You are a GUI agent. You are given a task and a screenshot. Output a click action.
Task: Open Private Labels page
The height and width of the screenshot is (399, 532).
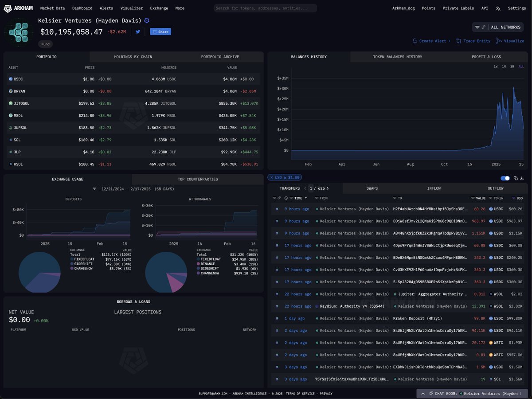click(x=458, y=8)
